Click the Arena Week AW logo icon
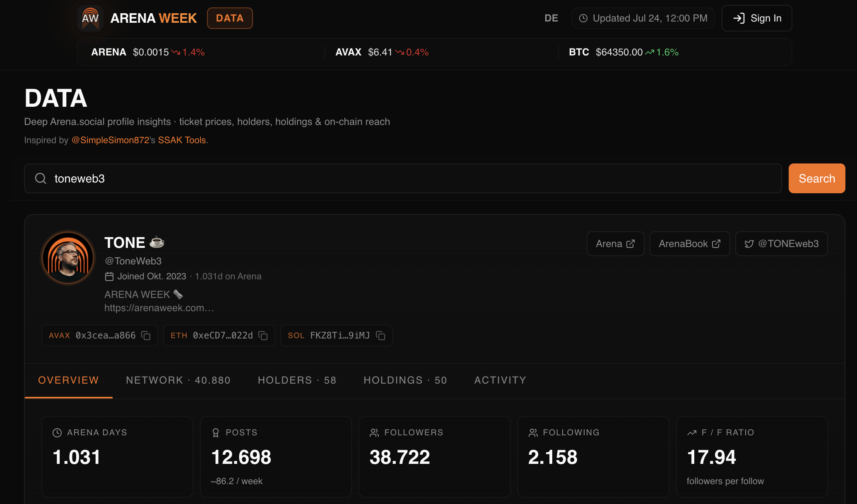The width and height of the screenshot is (857, 504). pyautogui.click(x=90, y=18)
